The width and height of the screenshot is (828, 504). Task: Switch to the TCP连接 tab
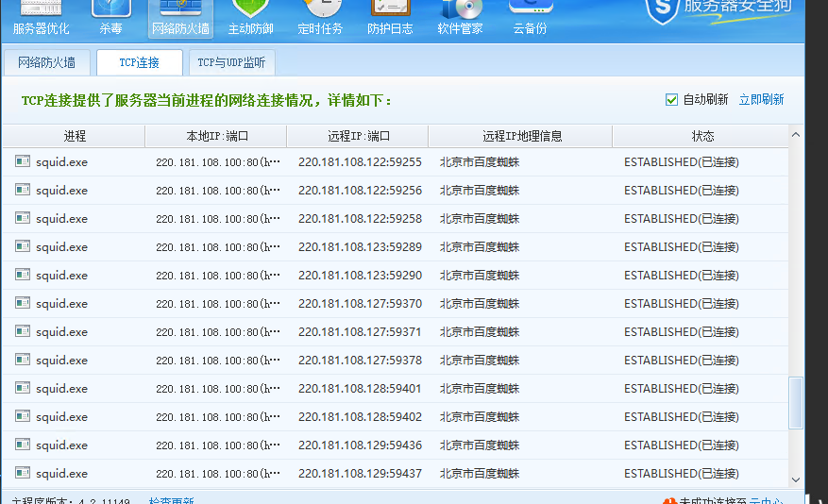(x=140, y=63)
